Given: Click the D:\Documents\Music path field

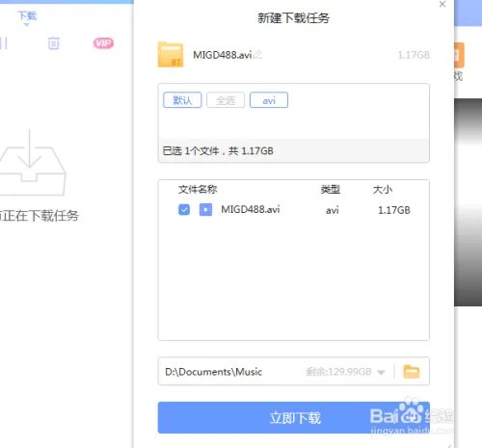Looking at the screenshot, I should pyautogui.click(x=294, y=371).
